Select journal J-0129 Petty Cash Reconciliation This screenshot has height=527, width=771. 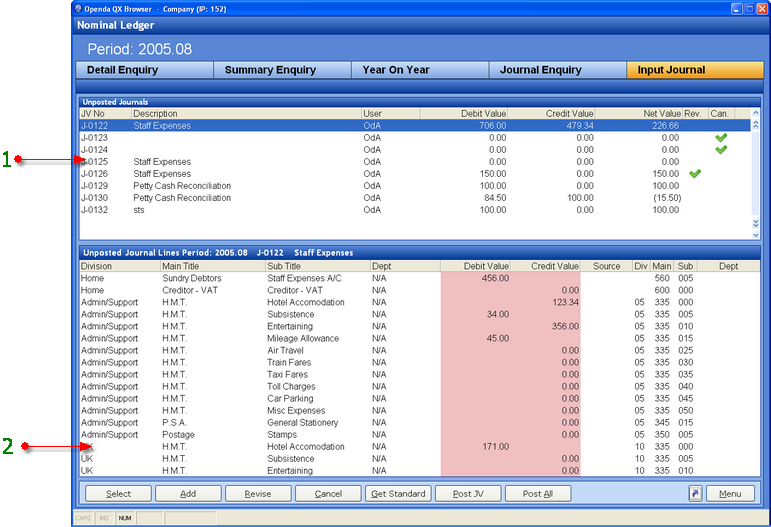point(415,186)
